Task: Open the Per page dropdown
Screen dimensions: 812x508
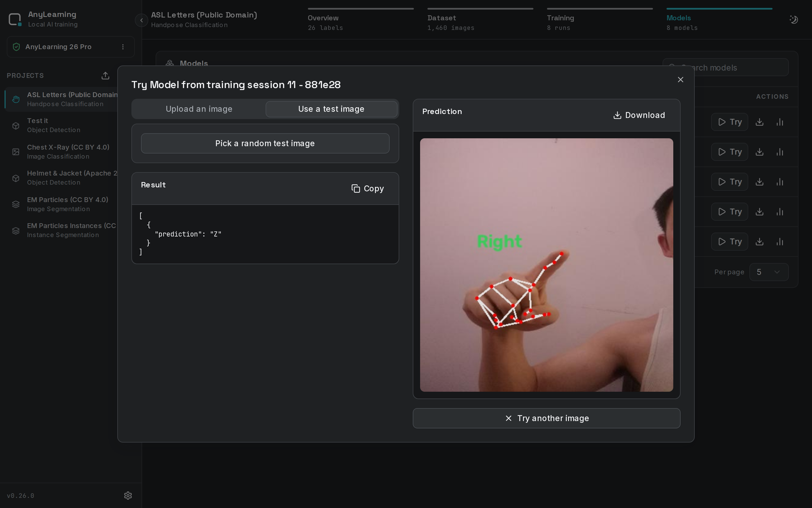Action: [x=769, y=272]
